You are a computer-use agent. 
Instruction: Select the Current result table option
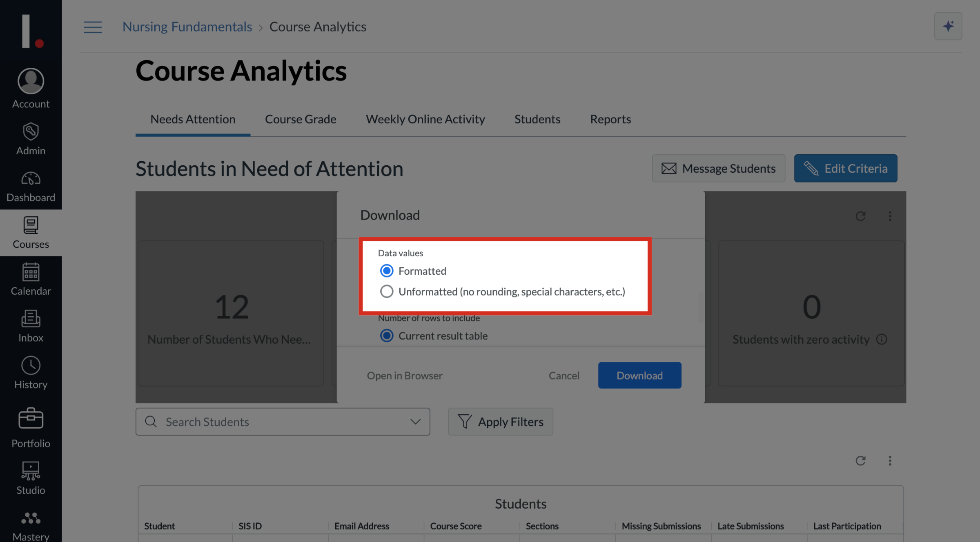(386, 335)
